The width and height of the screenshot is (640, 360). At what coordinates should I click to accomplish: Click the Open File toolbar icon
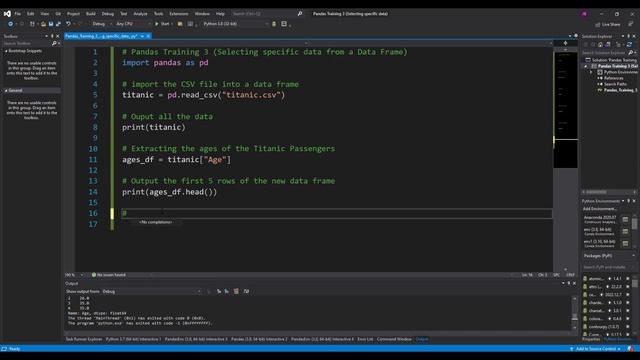point(43,24)
